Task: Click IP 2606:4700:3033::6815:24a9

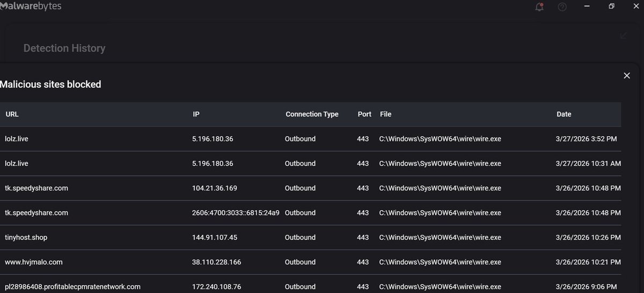Action: point(236,213)
